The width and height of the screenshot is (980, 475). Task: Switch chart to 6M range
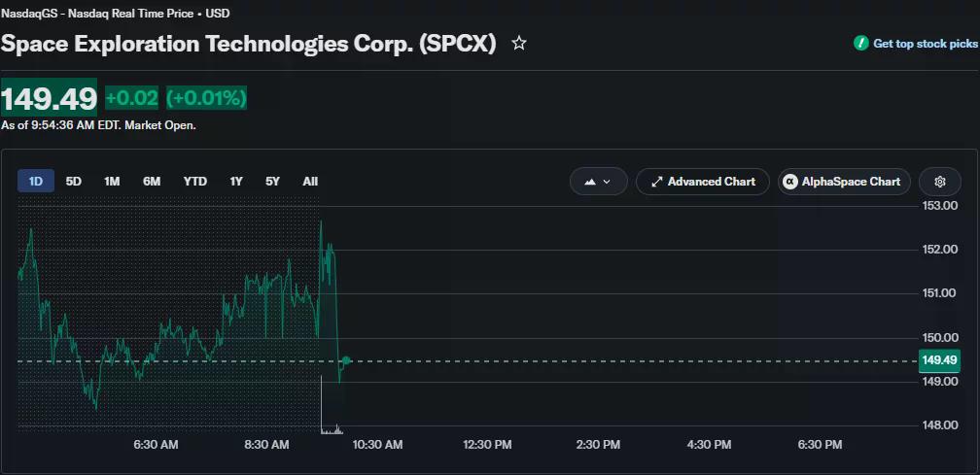click(152, 181)
